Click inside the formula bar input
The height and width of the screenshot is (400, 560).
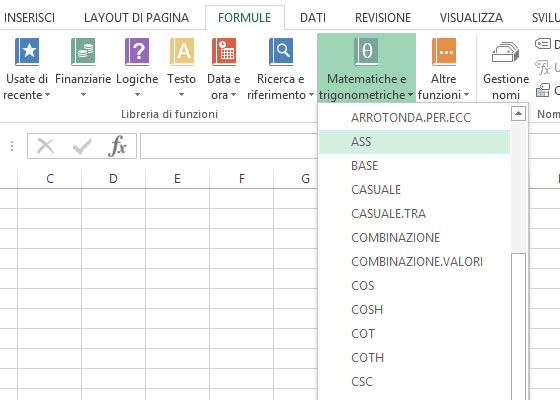pos(229,146)
